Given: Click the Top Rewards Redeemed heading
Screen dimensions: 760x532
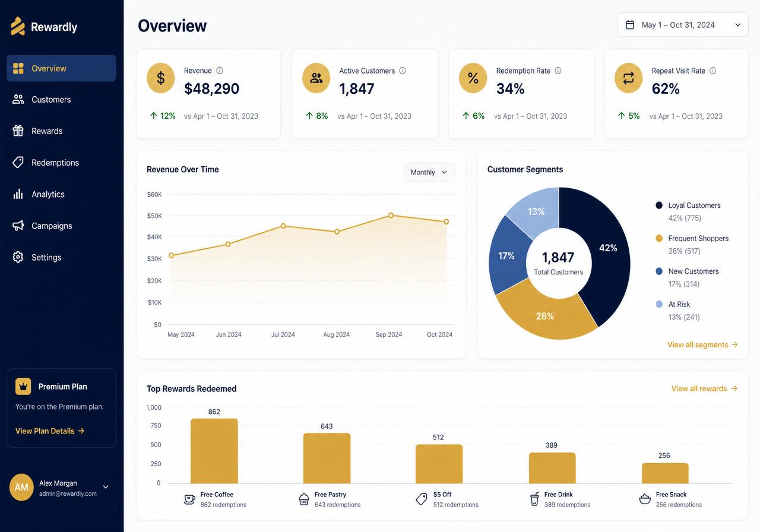Looking at the screenshot, I should (x=192, y=389).
